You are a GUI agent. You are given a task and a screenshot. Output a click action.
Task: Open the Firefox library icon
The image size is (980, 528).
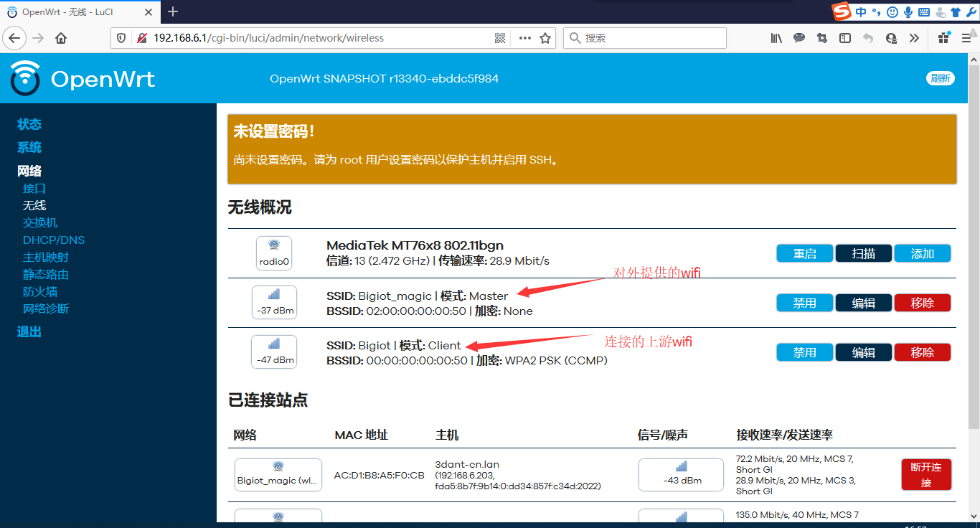click(776, 38)
